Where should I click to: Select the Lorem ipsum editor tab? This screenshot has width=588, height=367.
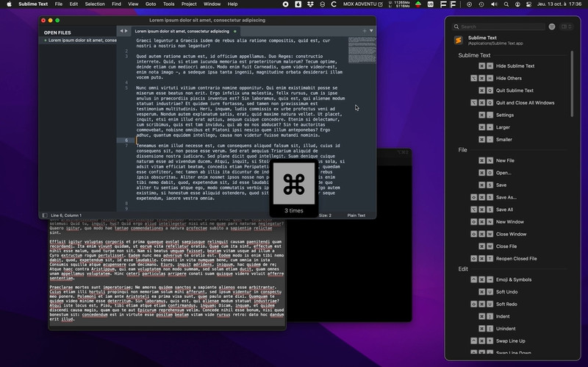point(185,31)
